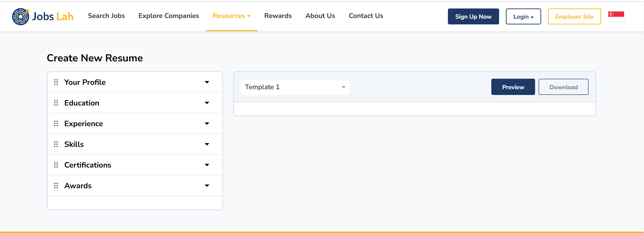Image resolution: width=644 pixels, height=233 pixels.
Task: Open the Employer Site link
Action: 574,17
